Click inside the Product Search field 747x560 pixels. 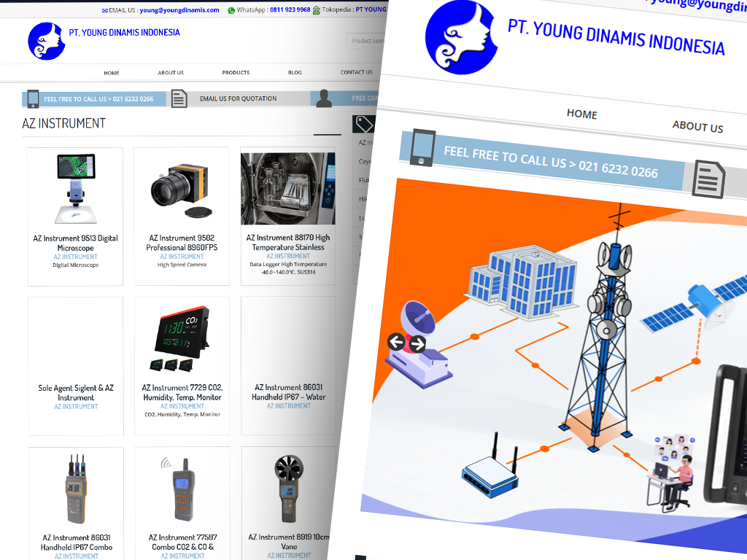(366, 41)
